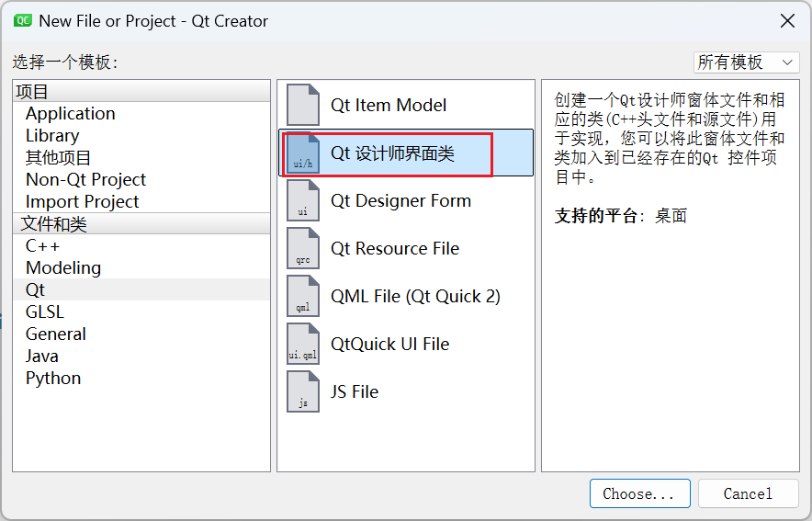Close the New File or Project dialog
The width and height of the screenshot is (812, 521).
click(787, 21)
